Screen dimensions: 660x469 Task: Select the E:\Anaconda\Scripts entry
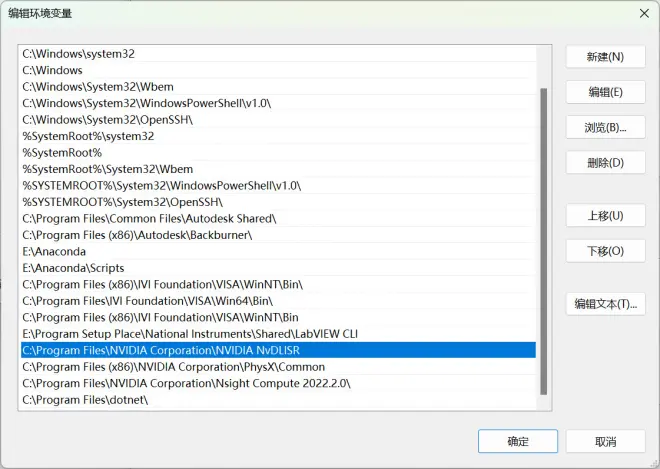(x=278, y=268)
